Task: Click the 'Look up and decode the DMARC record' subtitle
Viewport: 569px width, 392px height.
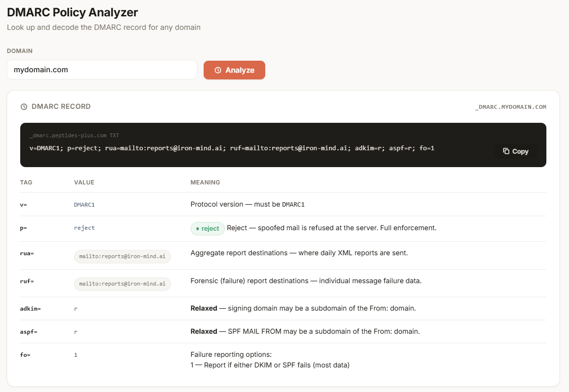Action: coord(104,27)
